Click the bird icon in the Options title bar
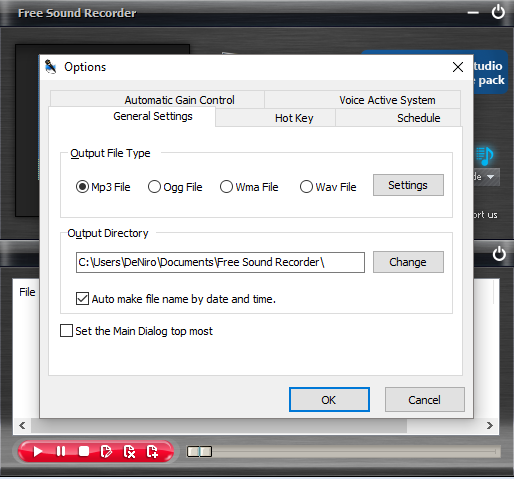This screenshot has width=514, height=479. pyautogui.click(x=51, y=67)
